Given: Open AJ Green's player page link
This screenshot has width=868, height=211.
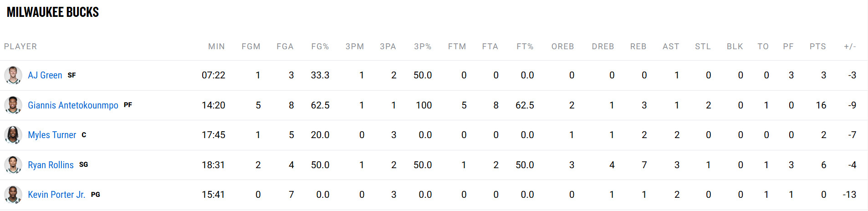Looking at the screenshot, I should click(x=45, y=75).
